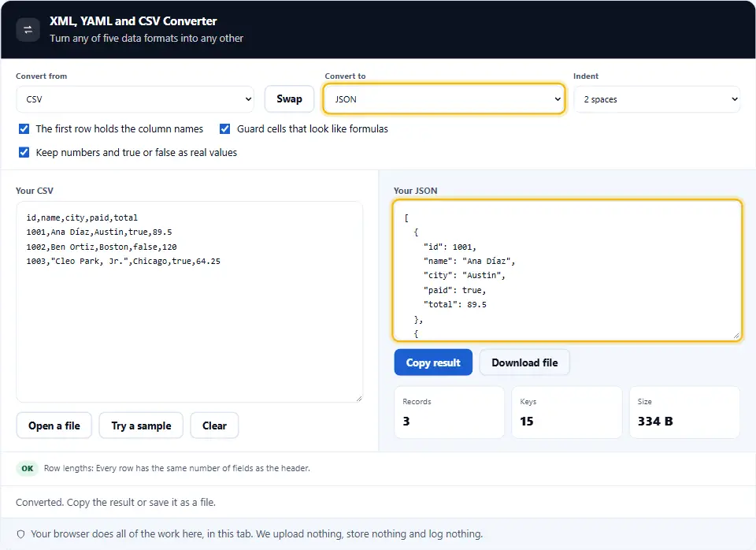Click the Size value 334 B
This screenshot has width=756, height=550.
point(655,422)
